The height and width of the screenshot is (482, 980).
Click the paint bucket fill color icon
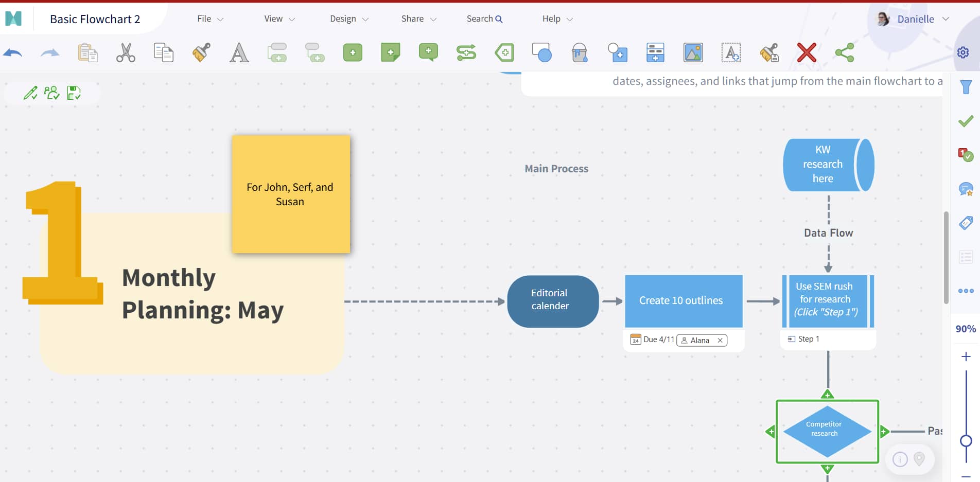point(580,52)
